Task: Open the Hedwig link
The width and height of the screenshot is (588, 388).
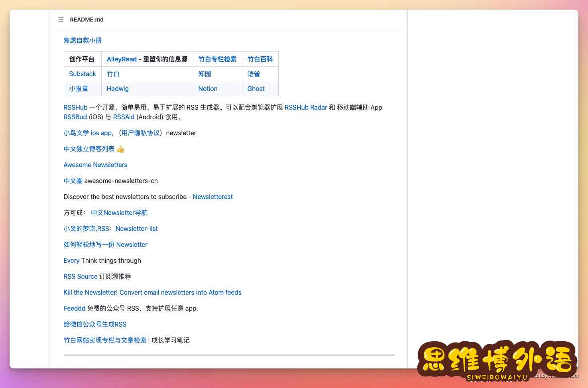Action: click(118, 89)
